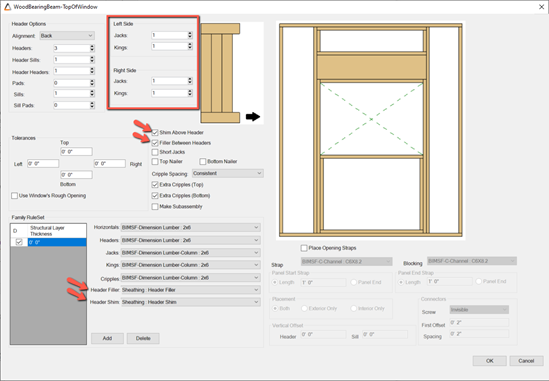Uncheck Shim Above Header
This screenshot has height=381, width=549.
[x=155, y=132]
